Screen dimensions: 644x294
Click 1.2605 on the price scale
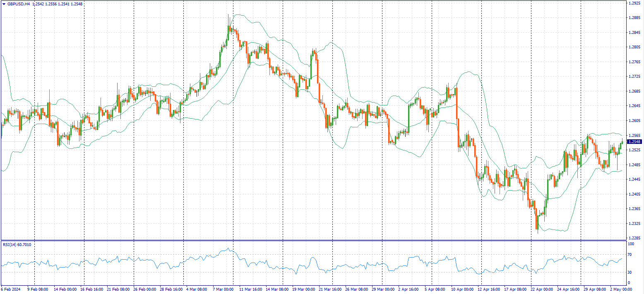click(x=634, y=121)
